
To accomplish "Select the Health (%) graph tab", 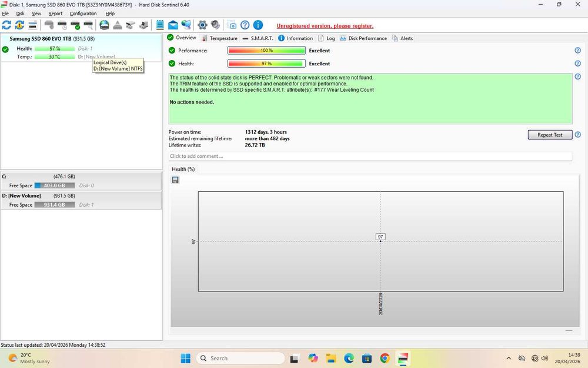I will pos(183,170).
